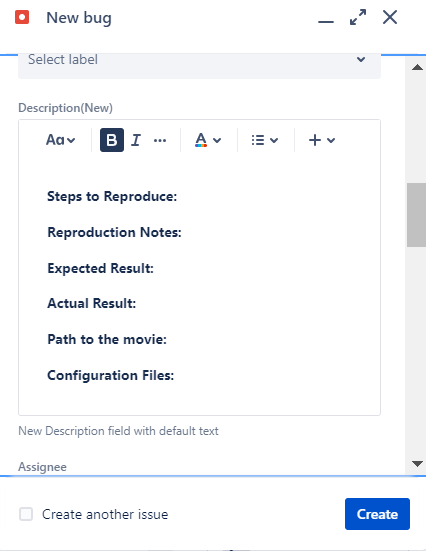The image size is (426, 551).
Task: Open bullet list options
Action: pyautogui.click(x=265, y=140)
